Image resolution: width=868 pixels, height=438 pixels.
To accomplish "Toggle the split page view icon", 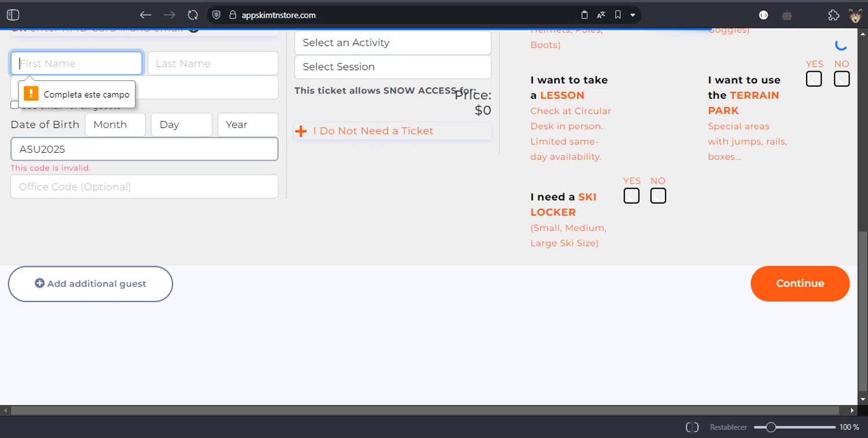I will click(692, 427).
